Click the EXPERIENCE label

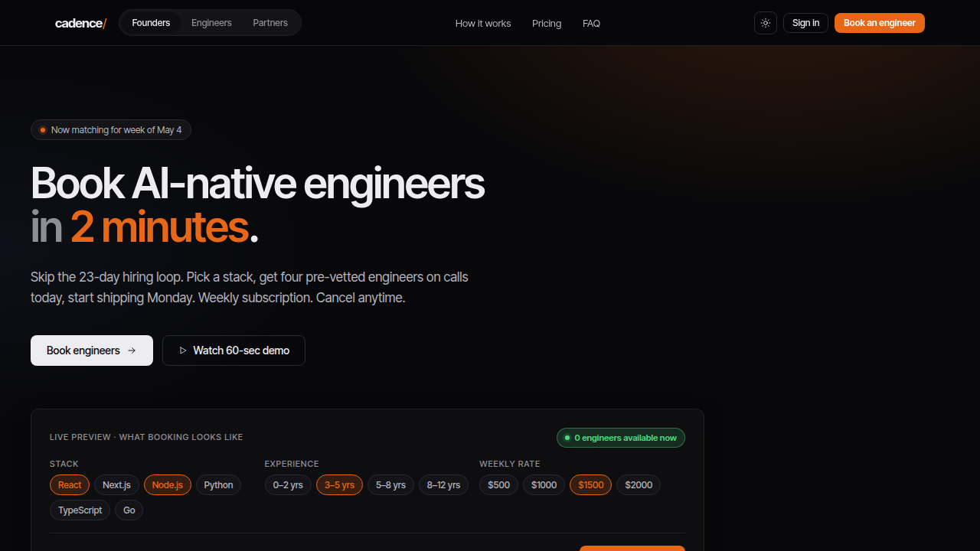pyautogui.click(x=292, y=464)
